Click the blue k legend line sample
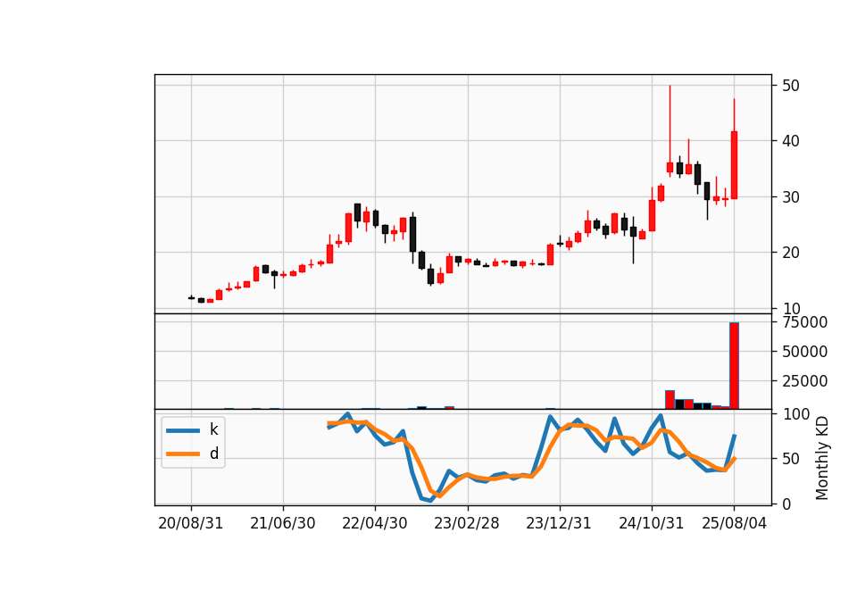Viewport: 857px width, 616px height. tap(183, 430)
